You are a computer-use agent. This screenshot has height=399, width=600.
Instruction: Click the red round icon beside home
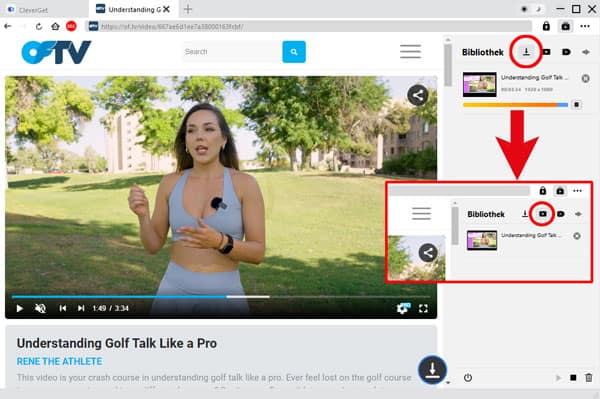pos(71,26)
